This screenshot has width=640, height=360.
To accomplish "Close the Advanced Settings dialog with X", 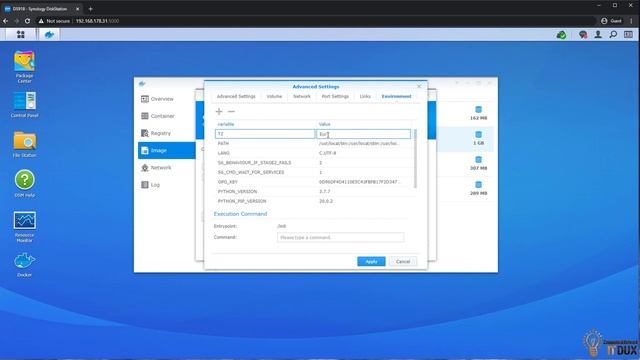I will [x=419, y=87].
